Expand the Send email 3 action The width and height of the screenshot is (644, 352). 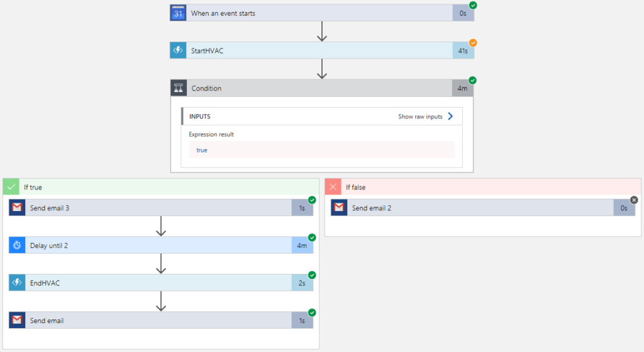click(x=161, y=208)
